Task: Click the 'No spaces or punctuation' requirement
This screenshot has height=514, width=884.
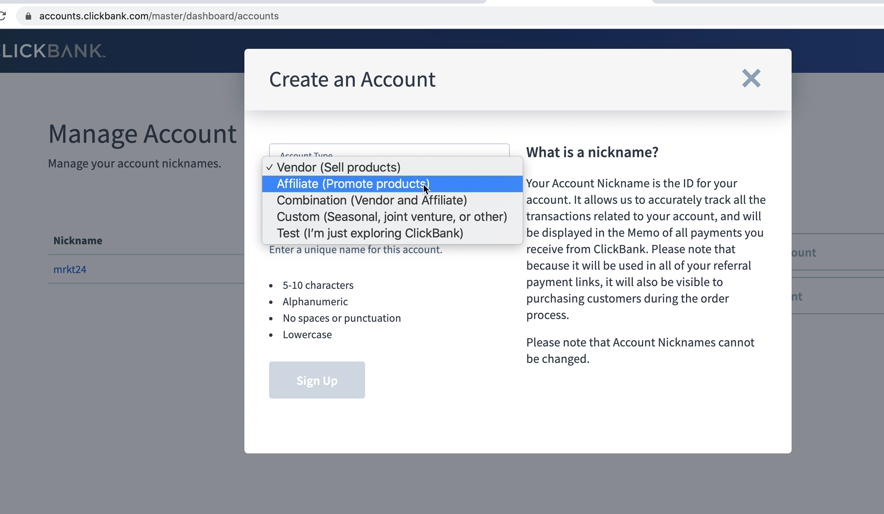Action: [x=342, y=318]
